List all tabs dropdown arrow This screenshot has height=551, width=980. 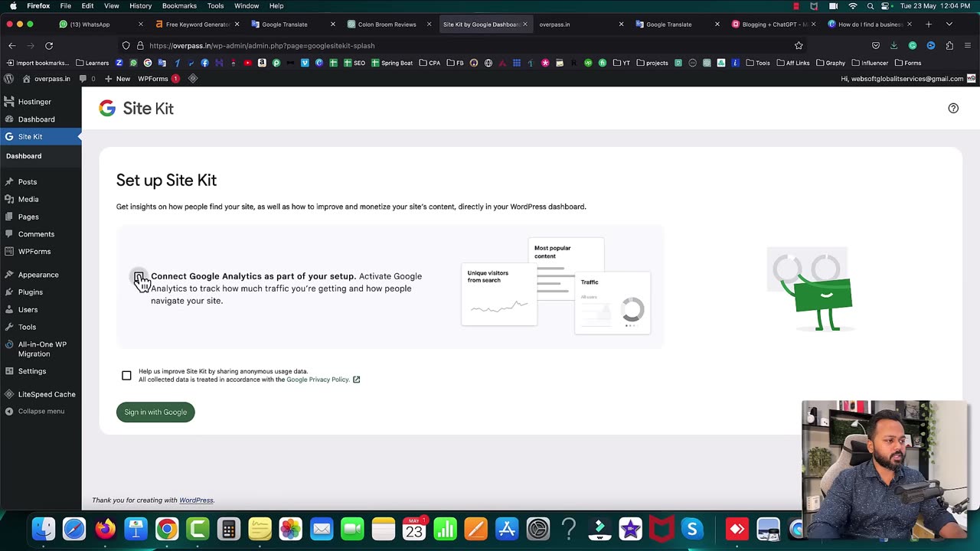949,24
